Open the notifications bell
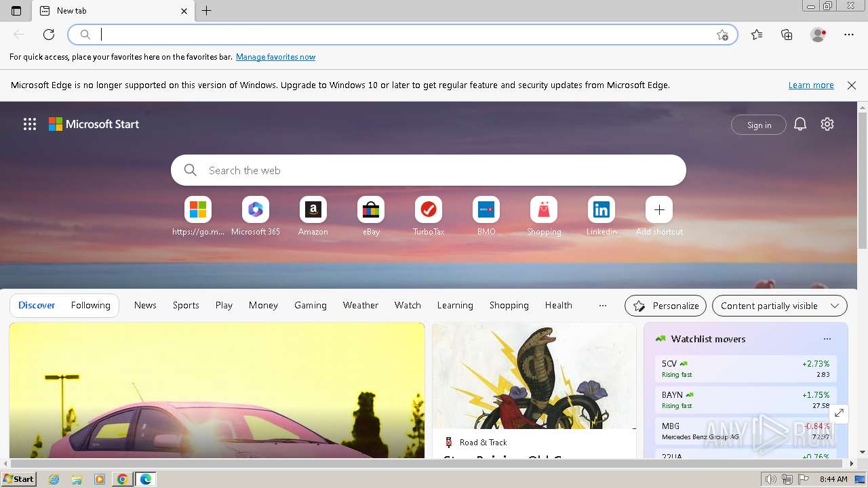Image resolution: width=868 pixels, height=488 pixels. [800, 124]
